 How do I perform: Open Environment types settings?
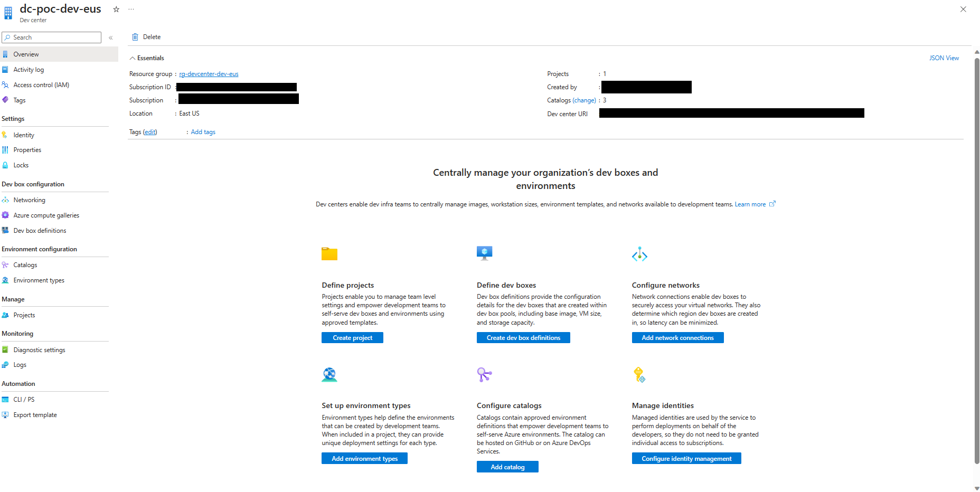pyautogui.click(x=39, y=280)
